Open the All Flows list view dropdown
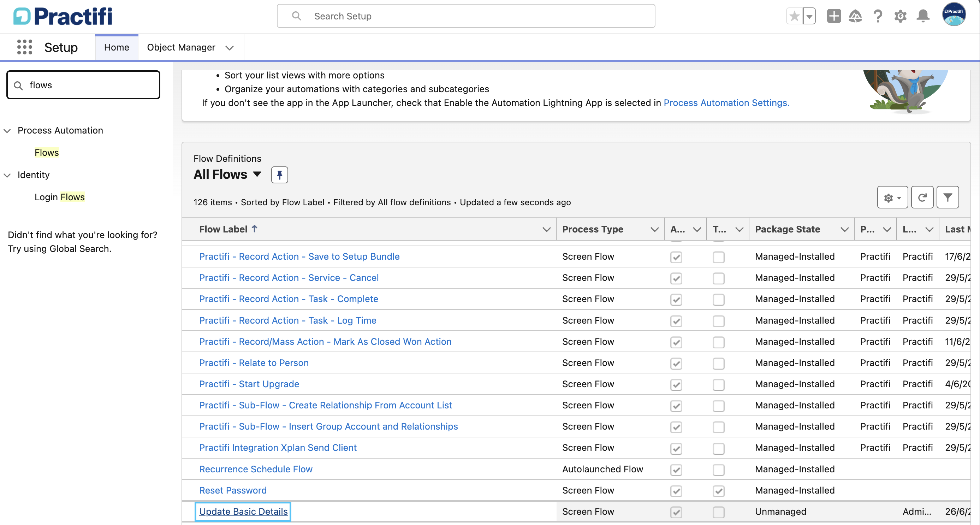 257,175
